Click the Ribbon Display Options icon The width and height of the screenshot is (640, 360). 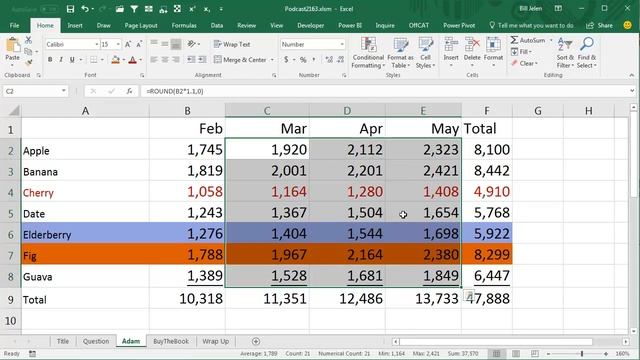pyautogui.click(x=558, y=9)
